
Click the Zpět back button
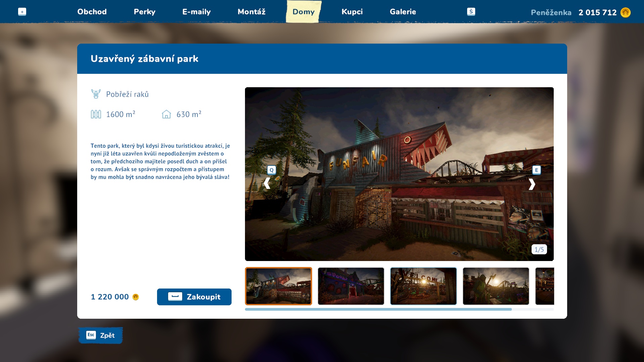point(101,335)
